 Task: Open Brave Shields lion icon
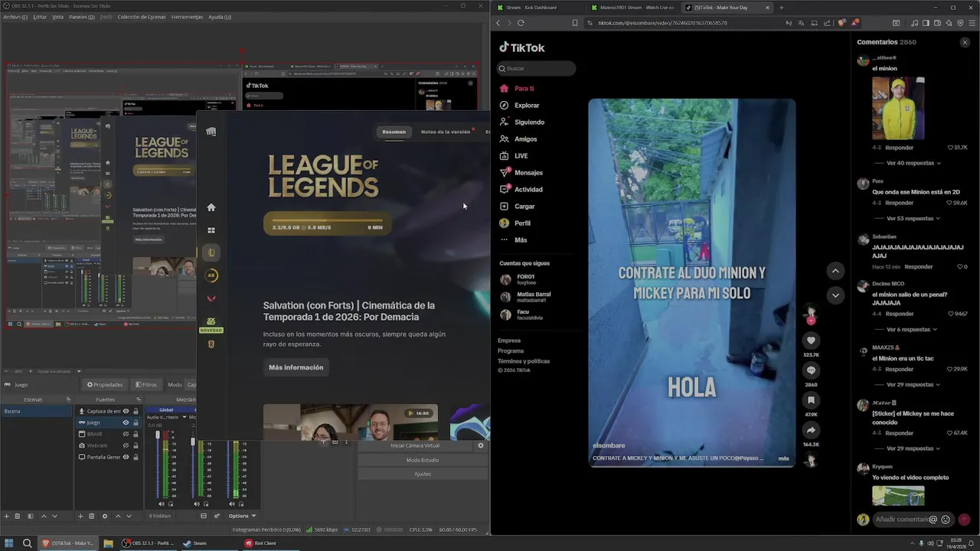click(841, 23)
